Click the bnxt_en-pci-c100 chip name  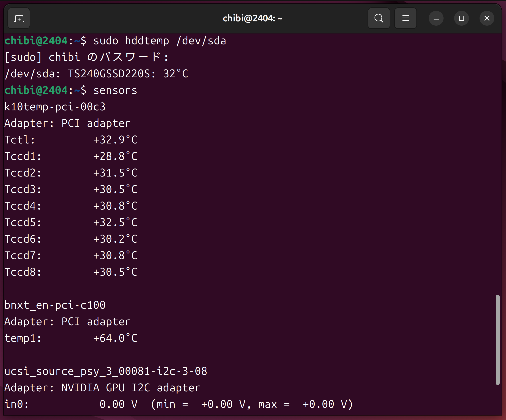coord(55,305)
